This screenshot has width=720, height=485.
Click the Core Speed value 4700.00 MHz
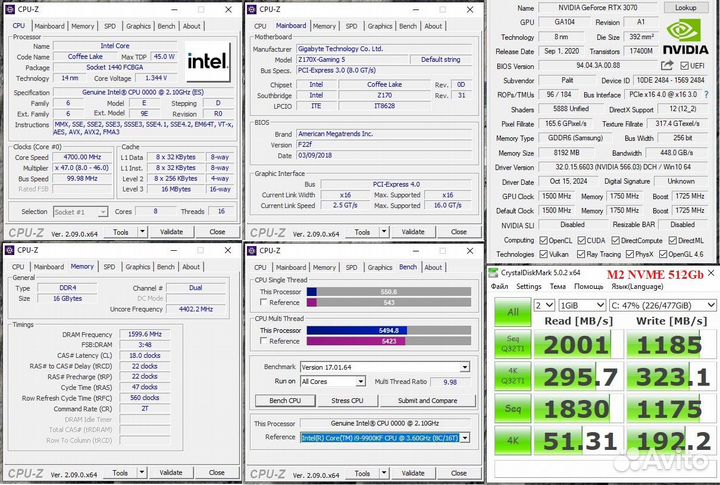[x=82, y=157]
